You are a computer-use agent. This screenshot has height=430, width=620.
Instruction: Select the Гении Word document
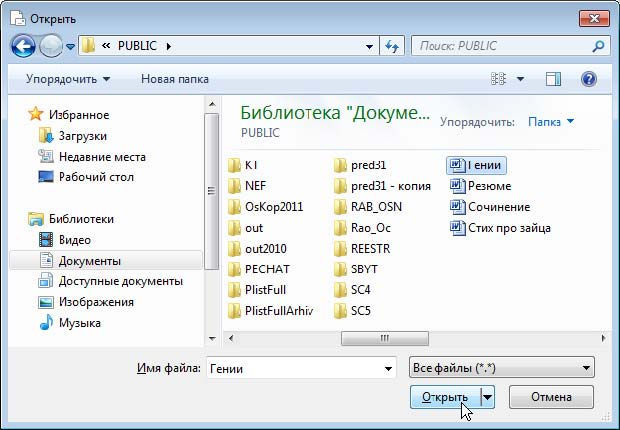[476, 165]
